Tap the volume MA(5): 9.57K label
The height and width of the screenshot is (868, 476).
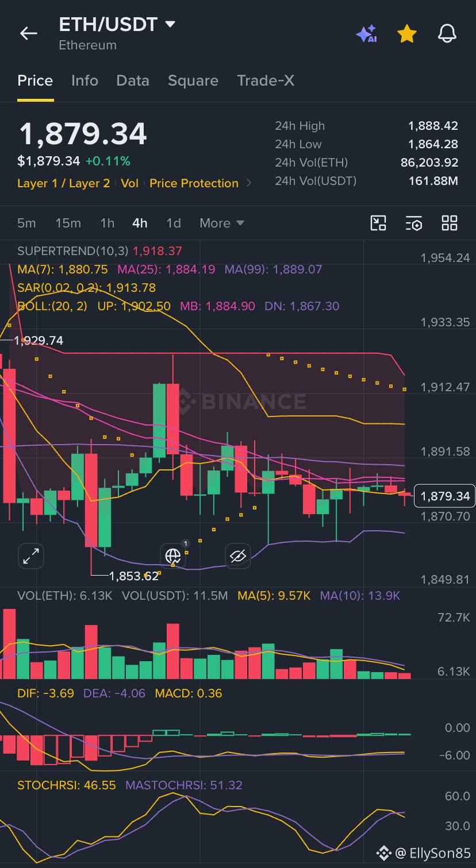tap(274, 596)
